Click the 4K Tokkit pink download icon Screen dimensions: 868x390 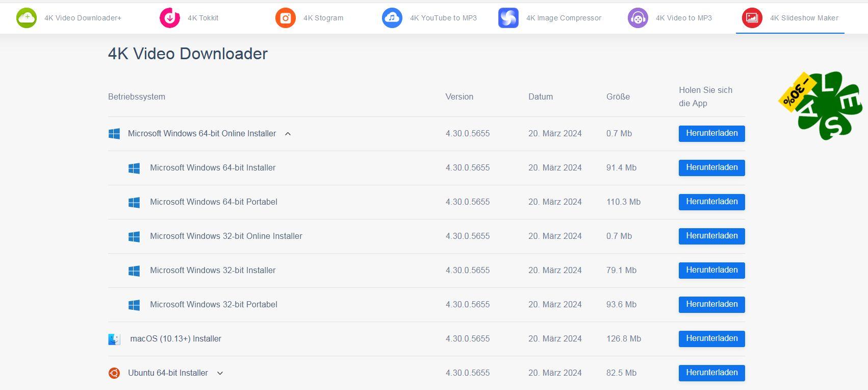coord(170,18)
